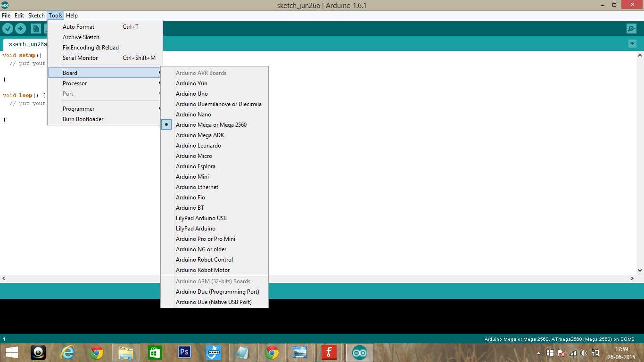Select Arduino Mega or Mega 2560

coord(215,125)
